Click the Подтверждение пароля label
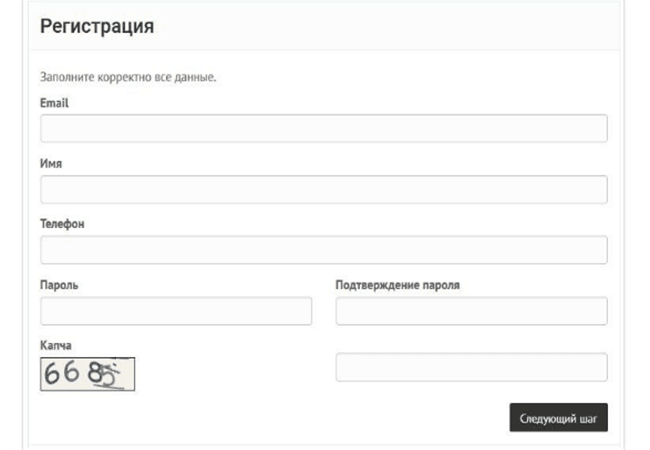The width and height of the screenshot is (650, 450). pos(398,285)
